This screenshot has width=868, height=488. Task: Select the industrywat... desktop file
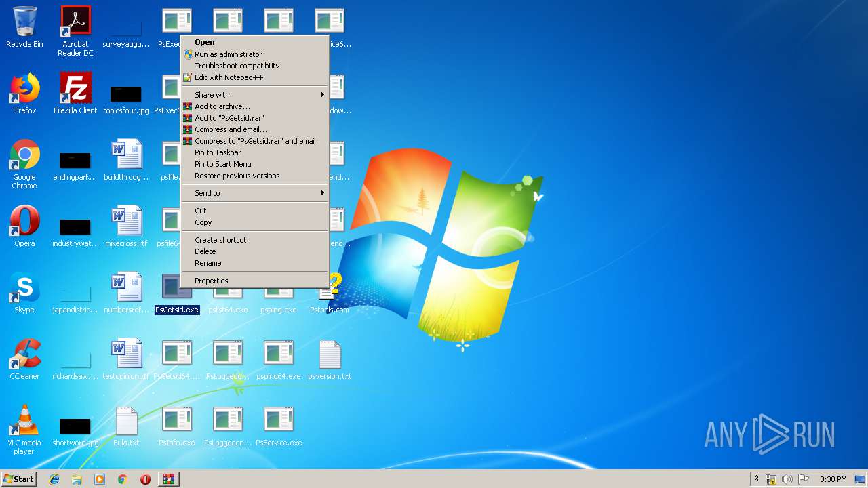click(x=75, y=230)
